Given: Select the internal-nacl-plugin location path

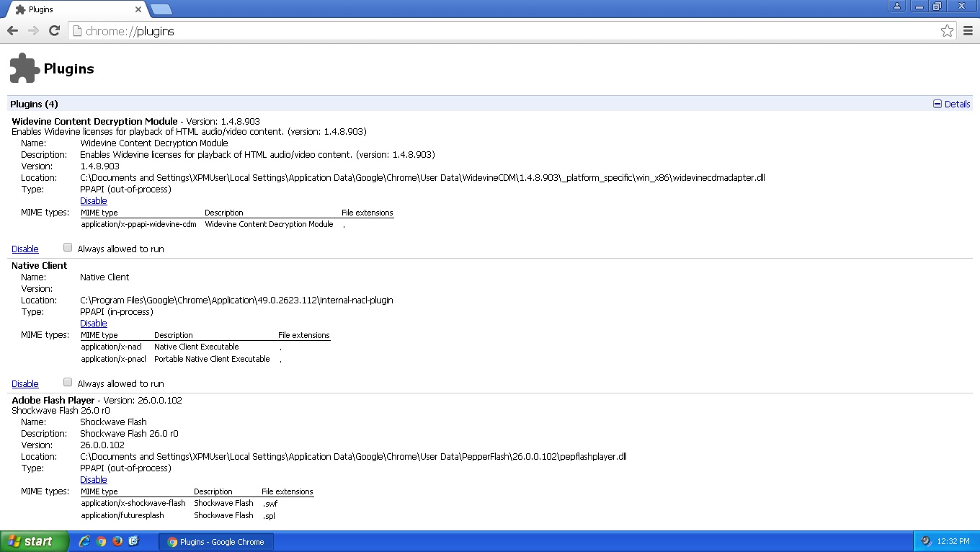Looking at the screenshot, I should [236, 301].
